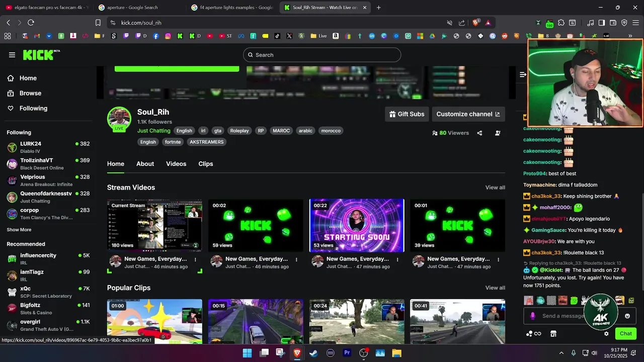Click the browser address bar URL

[x=141, y=23]
